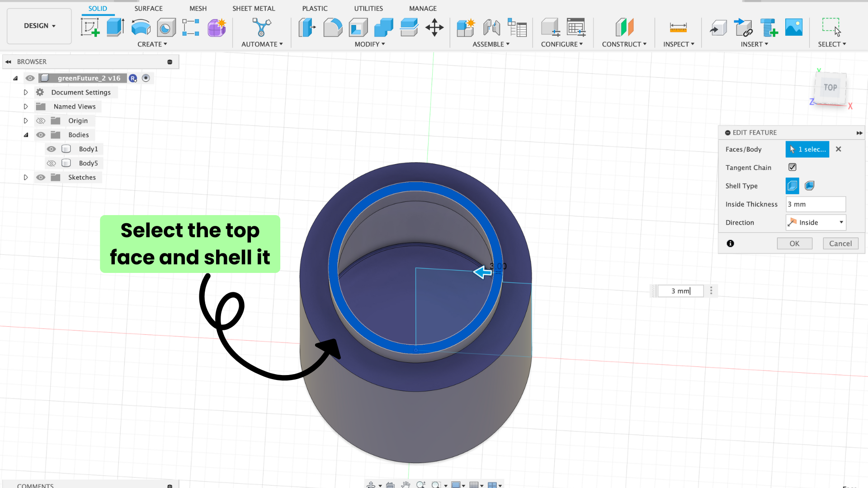The height and width of the screenshot is (488, 868).
Task: Click the TOP face of the ViewCube
Action: [830, 88]
